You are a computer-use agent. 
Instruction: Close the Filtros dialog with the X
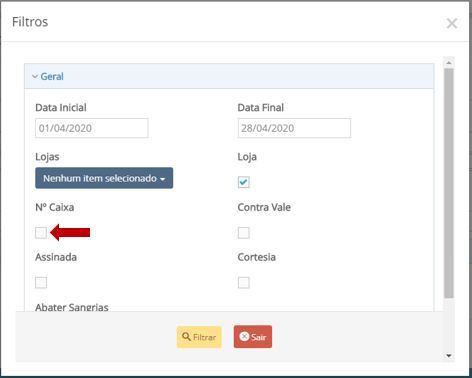point(452,23)
